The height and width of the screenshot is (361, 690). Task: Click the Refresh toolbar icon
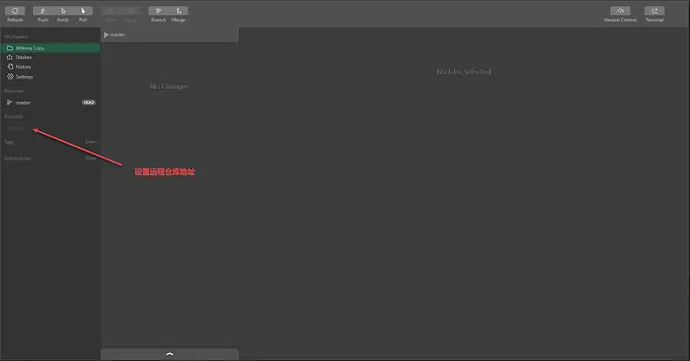point(15,11)
